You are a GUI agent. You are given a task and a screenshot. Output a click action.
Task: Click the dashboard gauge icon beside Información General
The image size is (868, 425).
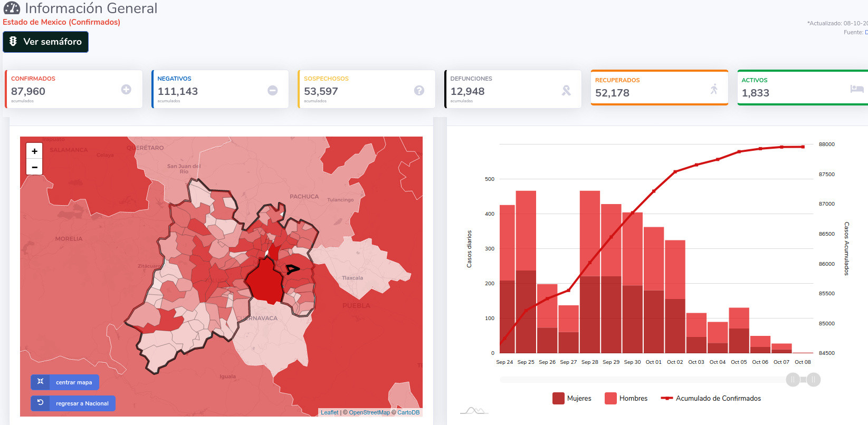pos(12,8)
